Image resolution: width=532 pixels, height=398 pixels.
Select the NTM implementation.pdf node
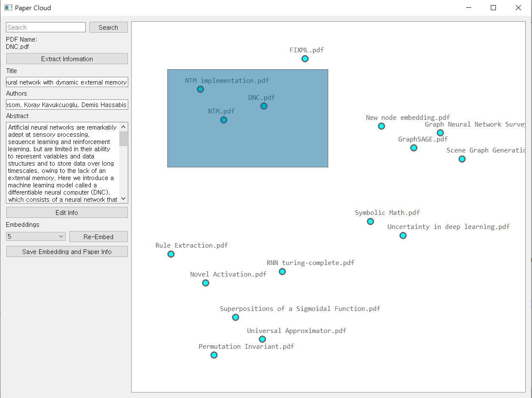200,89
